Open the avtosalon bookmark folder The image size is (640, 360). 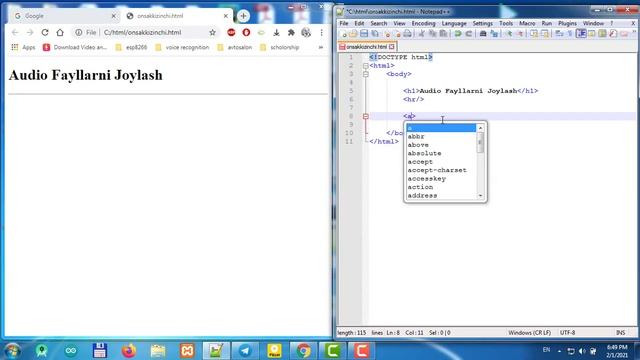(x=235, y=47)
